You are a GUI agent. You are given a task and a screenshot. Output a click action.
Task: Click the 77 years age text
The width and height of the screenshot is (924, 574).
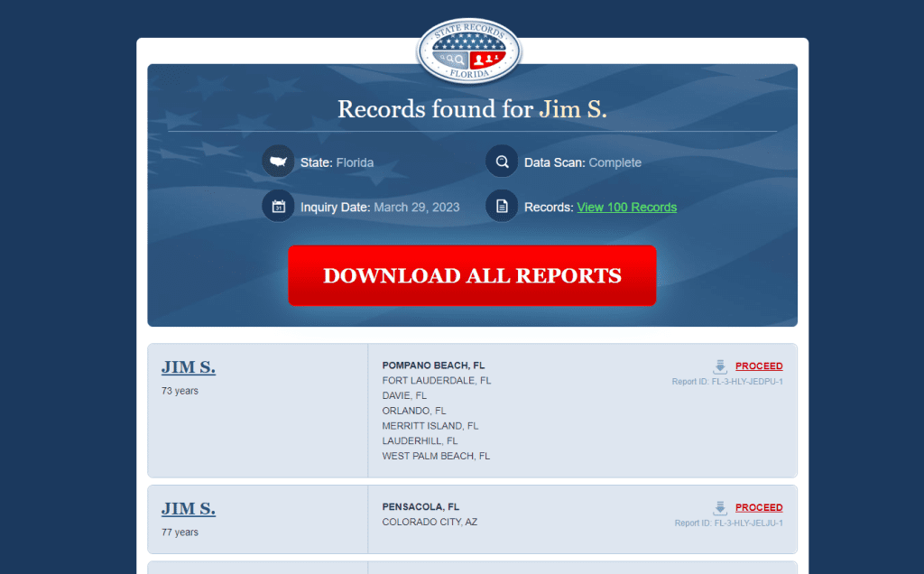(x=180, y=532)
